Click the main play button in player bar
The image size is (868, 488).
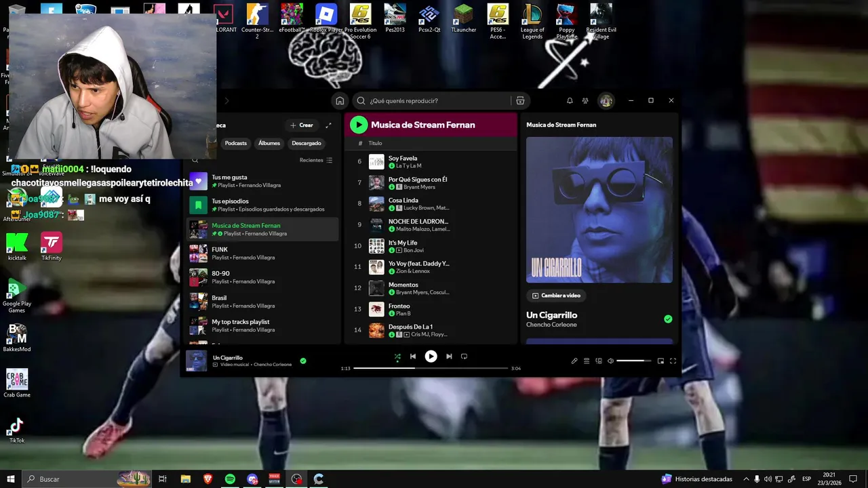click(x=431, y=356)
